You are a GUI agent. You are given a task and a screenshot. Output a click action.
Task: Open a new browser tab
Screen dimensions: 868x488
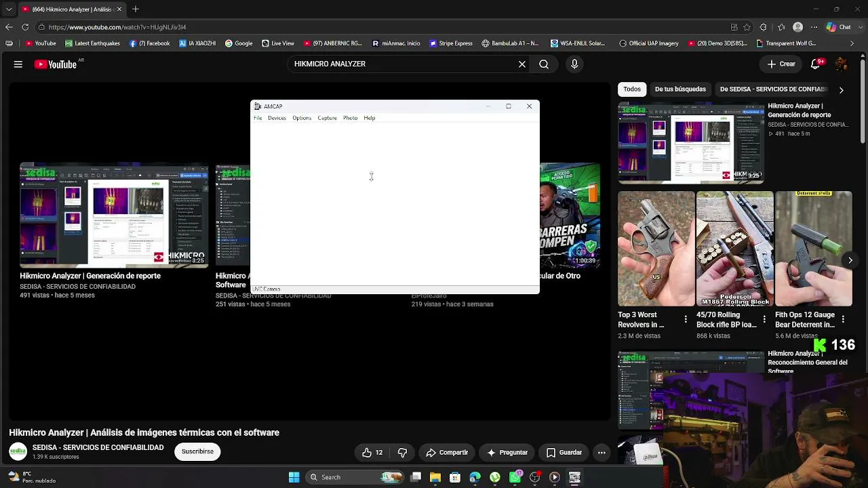[x=136, y=9]
